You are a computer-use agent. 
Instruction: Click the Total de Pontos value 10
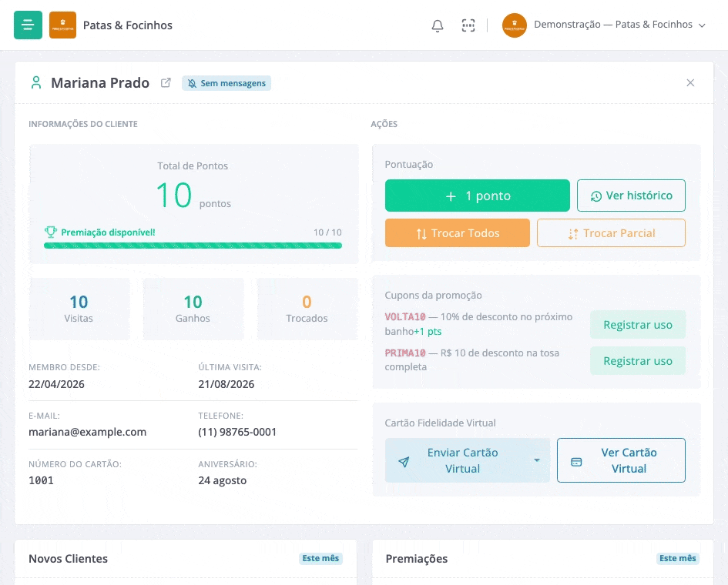point(173,195)
